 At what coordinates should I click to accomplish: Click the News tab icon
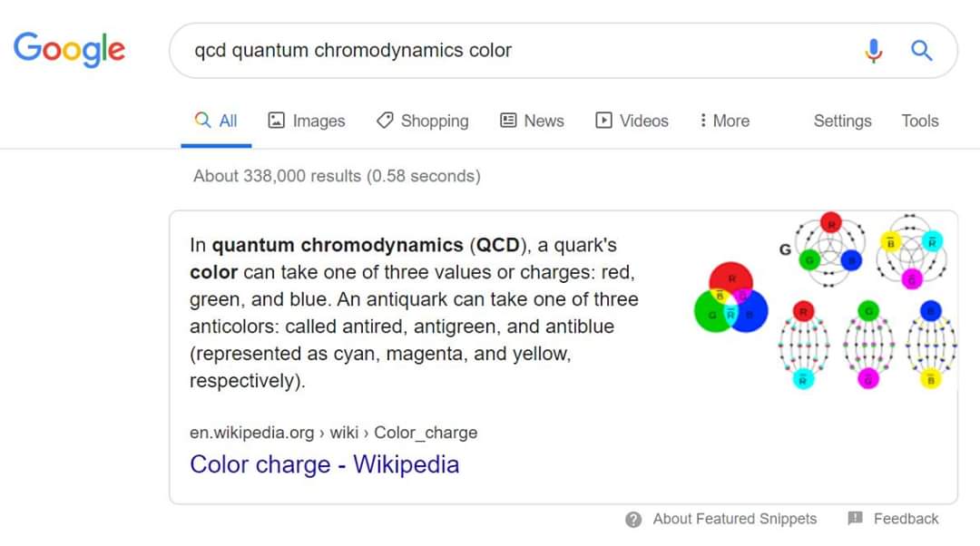click(508, 121)
